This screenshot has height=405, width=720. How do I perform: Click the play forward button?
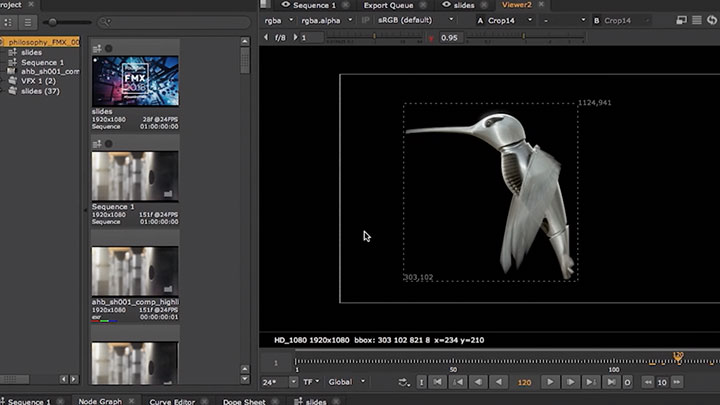549,382
